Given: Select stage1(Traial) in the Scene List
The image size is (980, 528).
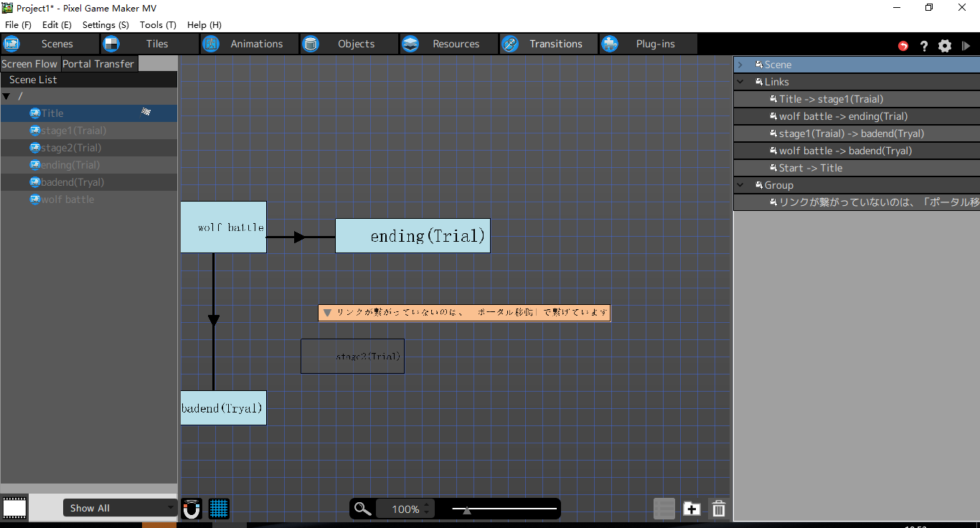Looking at the screenshot, I should coord(89,131).
